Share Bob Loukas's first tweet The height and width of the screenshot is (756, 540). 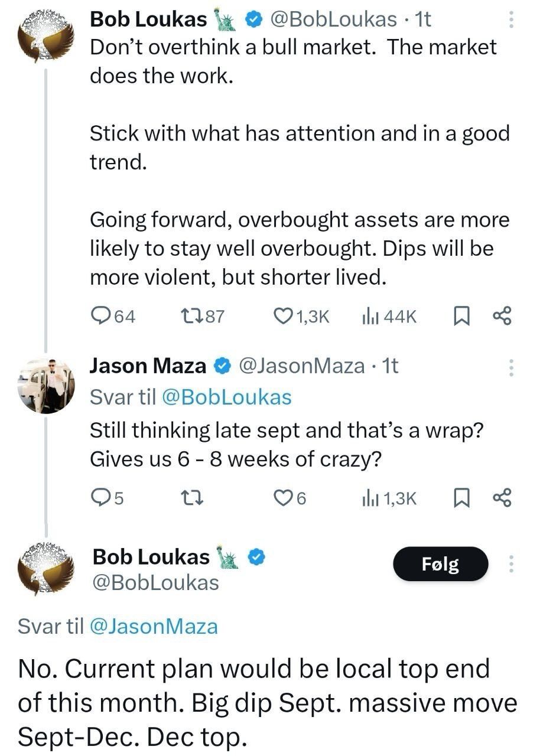[502, 317]
